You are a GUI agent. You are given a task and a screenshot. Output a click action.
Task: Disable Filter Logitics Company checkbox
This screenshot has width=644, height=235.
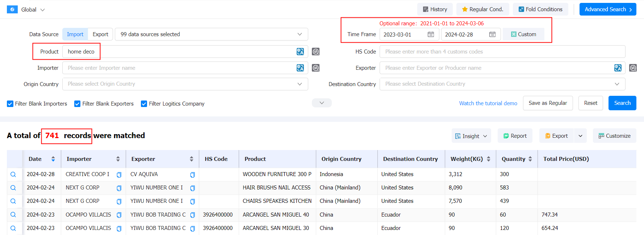(x=144, y=104)
